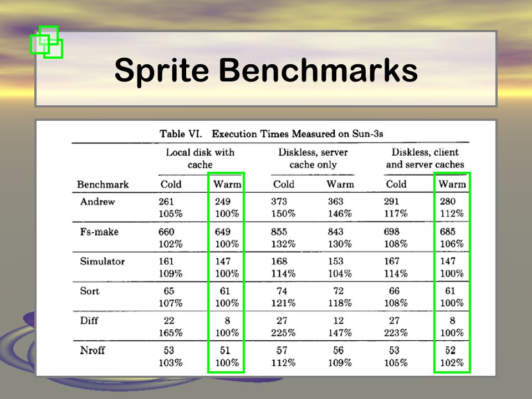Click the "132%" cell in the Fs-make row
The image size is (532, 399).
coord(283,244)
